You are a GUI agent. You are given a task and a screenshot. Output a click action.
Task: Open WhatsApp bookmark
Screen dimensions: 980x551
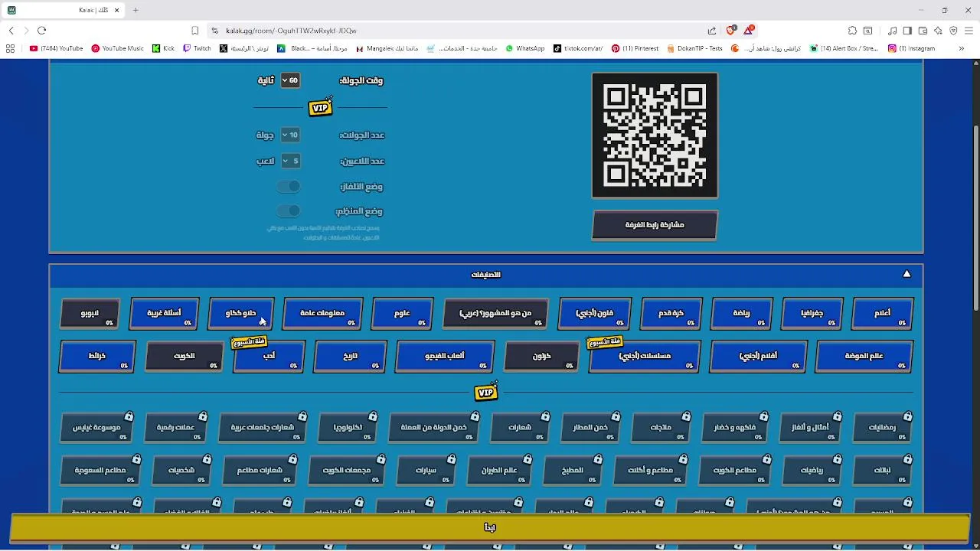(524, 48)
